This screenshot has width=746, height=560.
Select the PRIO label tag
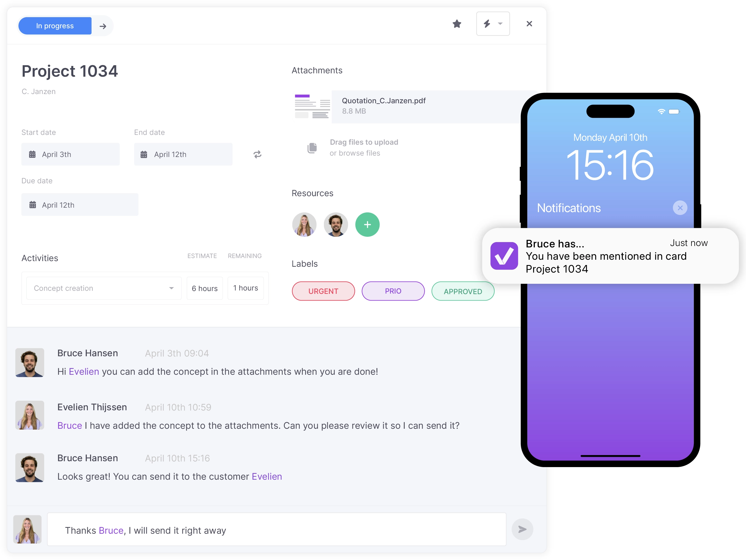(x=393, y=290)
